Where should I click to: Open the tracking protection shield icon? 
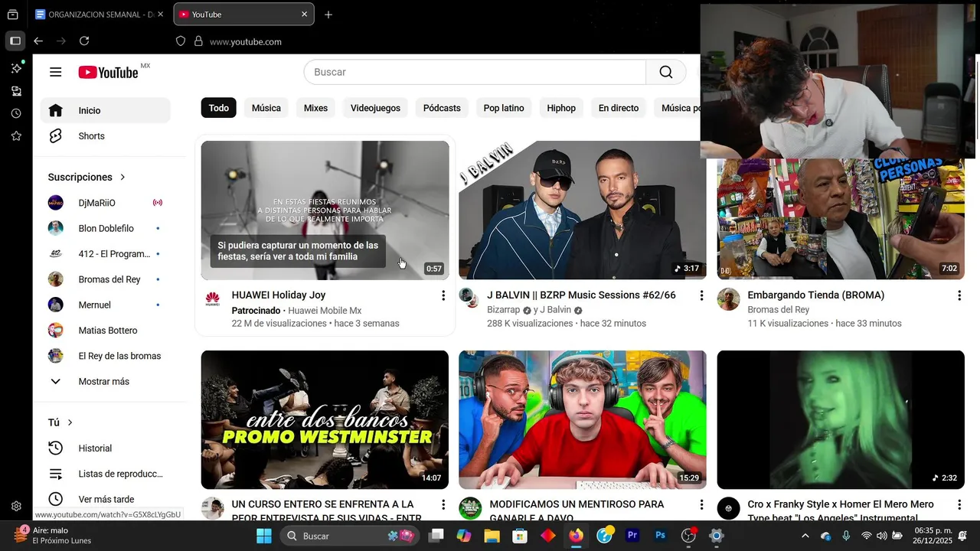pos(181,41)
